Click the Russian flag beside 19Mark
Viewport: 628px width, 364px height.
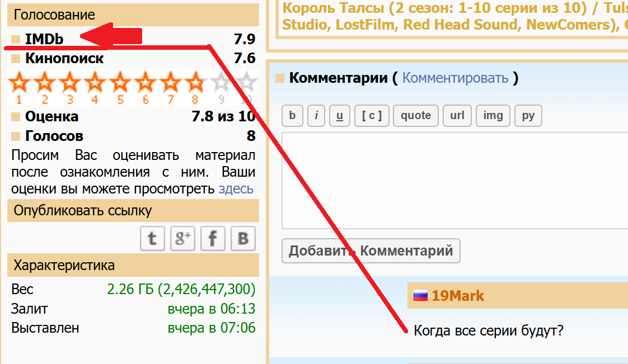420,296
